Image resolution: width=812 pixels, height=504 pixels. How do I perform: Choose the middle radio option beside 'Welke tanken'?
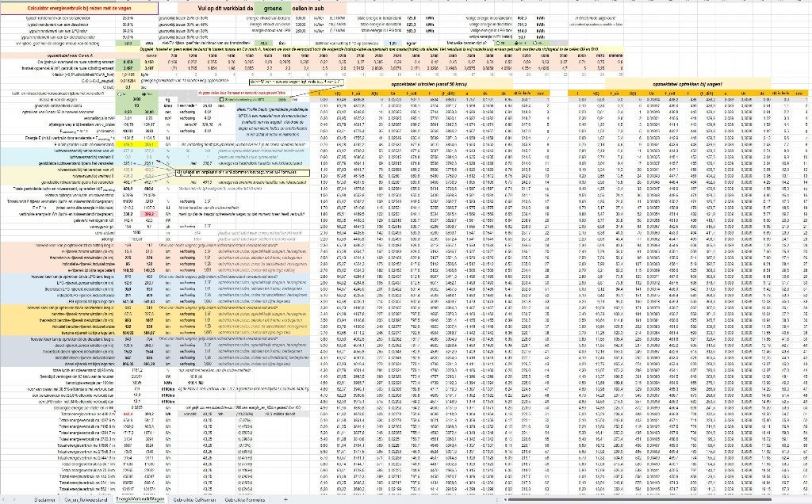[x=519, y=43]
